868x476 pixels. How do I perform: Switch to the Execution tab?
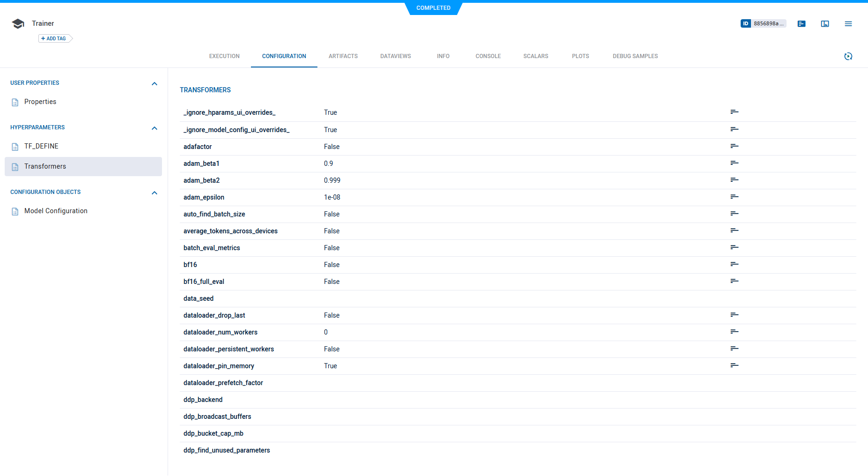tap(224, 56)
